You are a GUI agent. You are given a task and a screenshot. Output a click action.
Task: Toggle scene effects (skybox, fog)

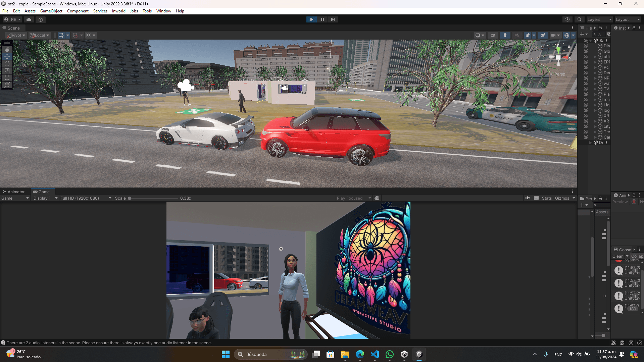(x=527, y=35)
